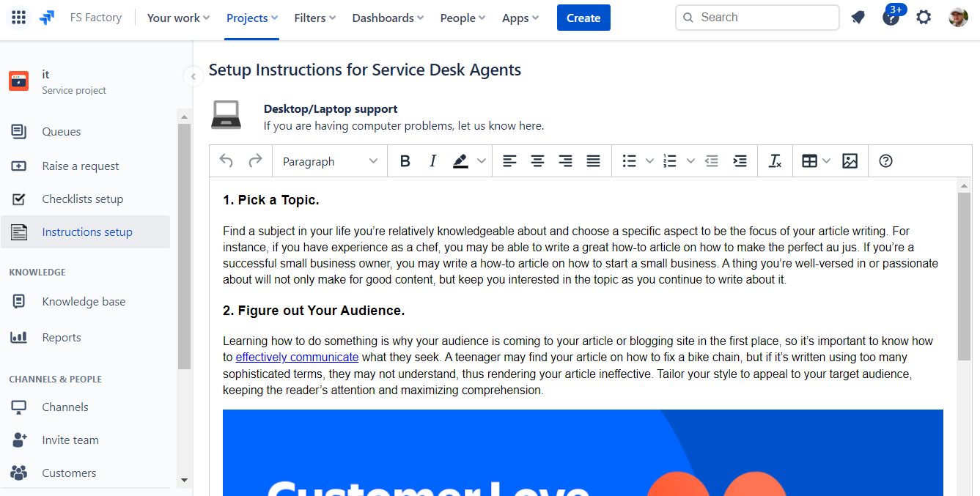Viewport: 980px width, 496px height.
Task: Select Instructions setup in sidebar
Action: pyautogui.click(x=86, y=232)
